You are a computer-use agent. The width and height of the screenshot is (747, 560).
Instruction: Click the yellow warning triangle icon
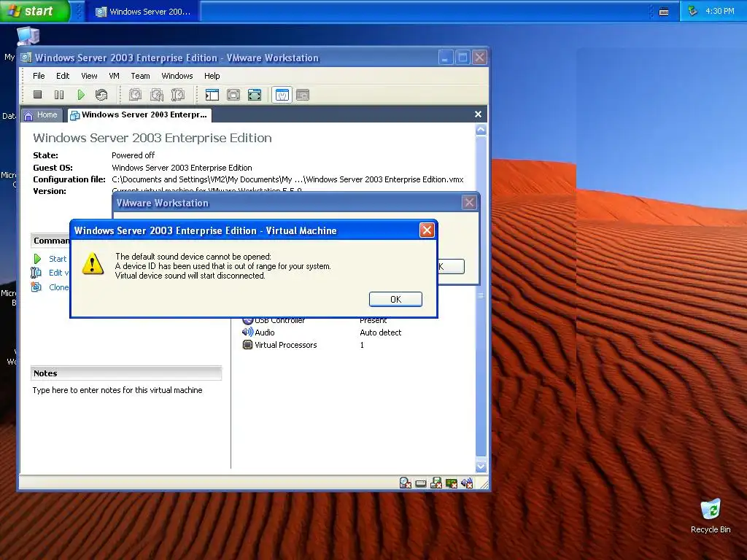coord(93,263)
